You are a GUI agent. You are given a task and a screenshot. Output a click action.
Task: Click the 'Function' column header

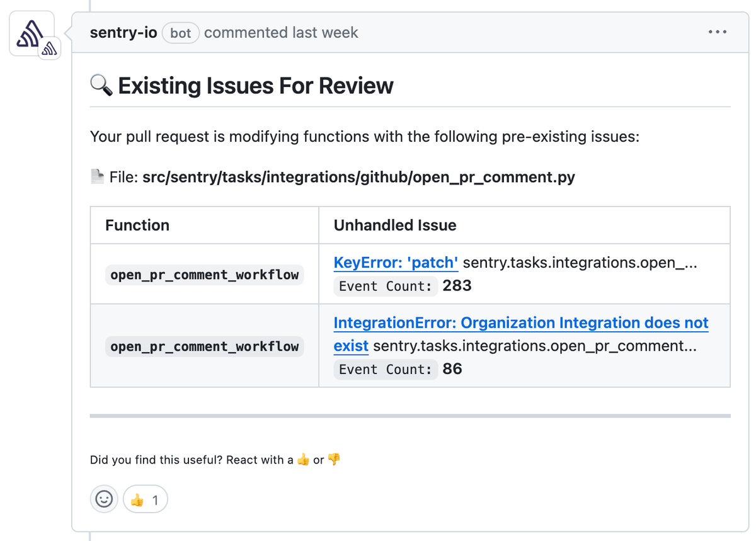pos(137,225)
